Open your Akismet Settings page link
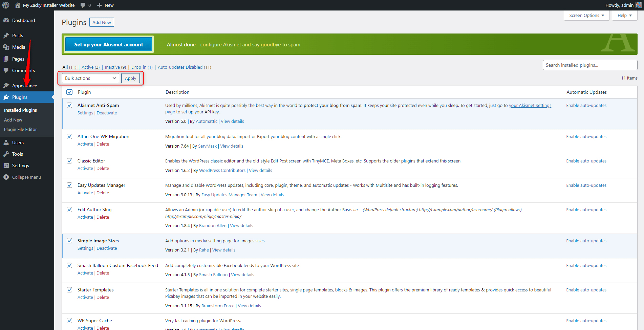The height and width of the screenshot is (330, 644). coord(530,106)
